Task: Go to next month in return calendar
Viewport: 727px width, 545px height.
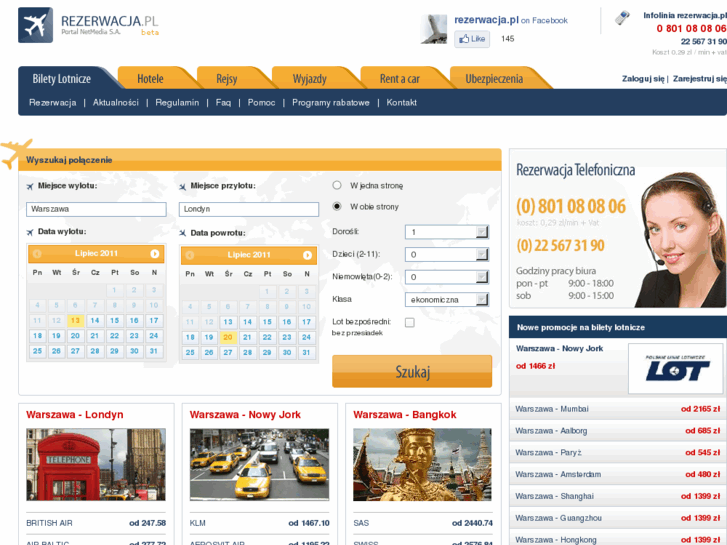Action: point(307,255)
